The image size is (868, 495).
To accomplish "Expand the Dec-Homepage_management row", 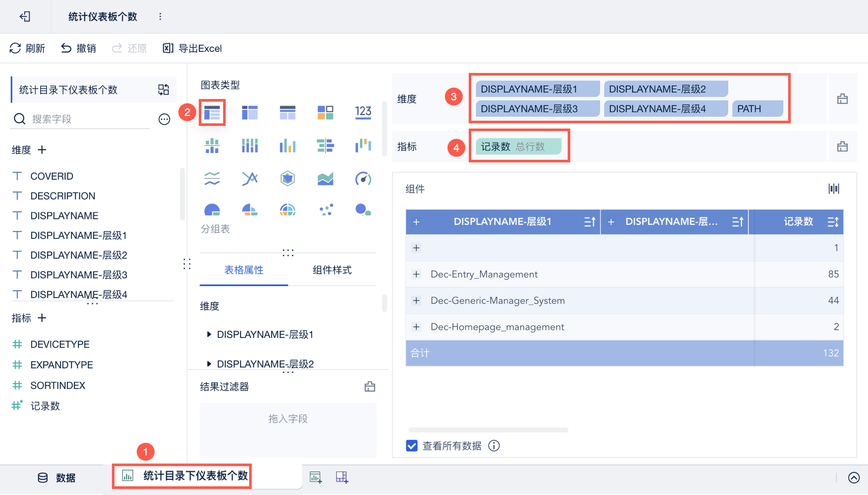I will tap(416, 327).
